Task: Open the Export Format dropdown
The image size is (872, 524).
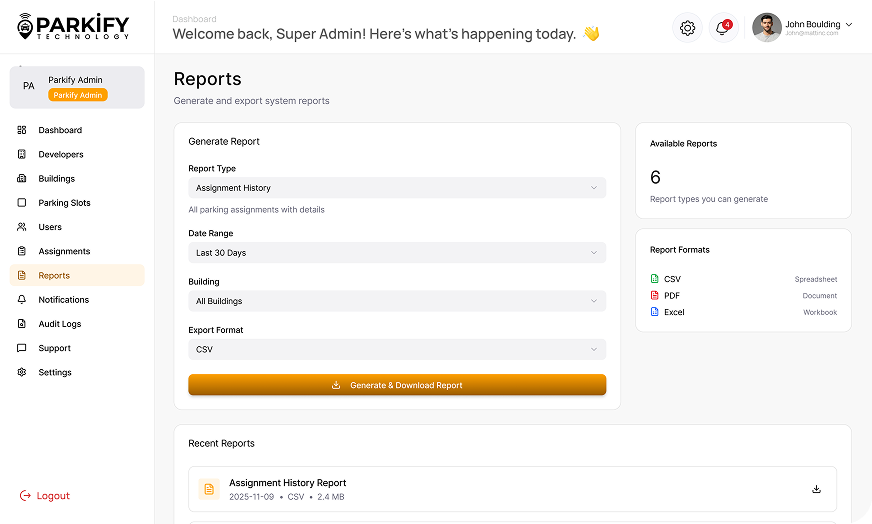Action: (396, 349)
